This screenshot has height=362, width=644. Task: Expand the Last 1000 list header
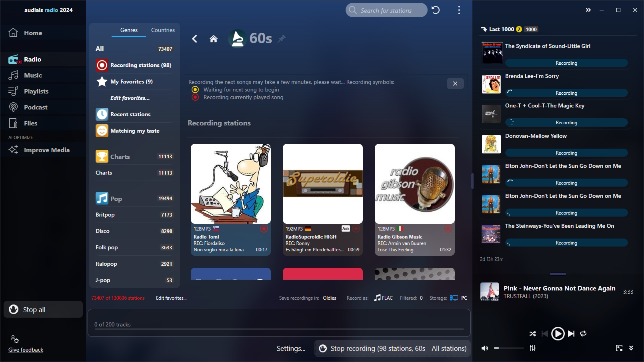coord(509,29)
